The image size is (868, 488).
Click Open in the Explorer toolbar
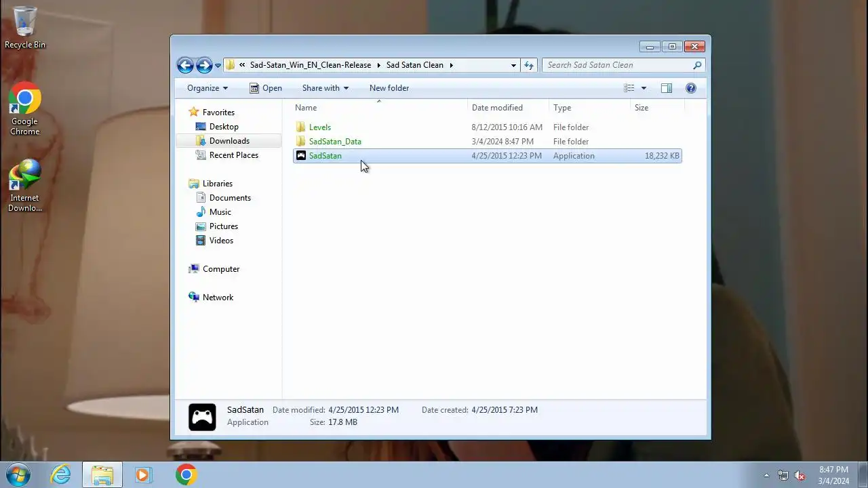(266, 88)
